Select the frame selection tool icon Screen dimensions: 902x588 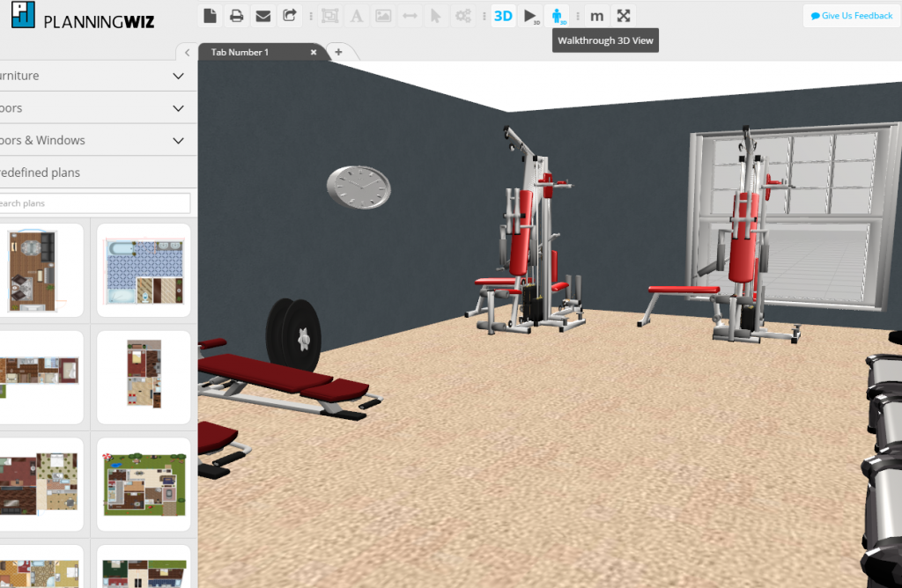(x=329, y=16)
